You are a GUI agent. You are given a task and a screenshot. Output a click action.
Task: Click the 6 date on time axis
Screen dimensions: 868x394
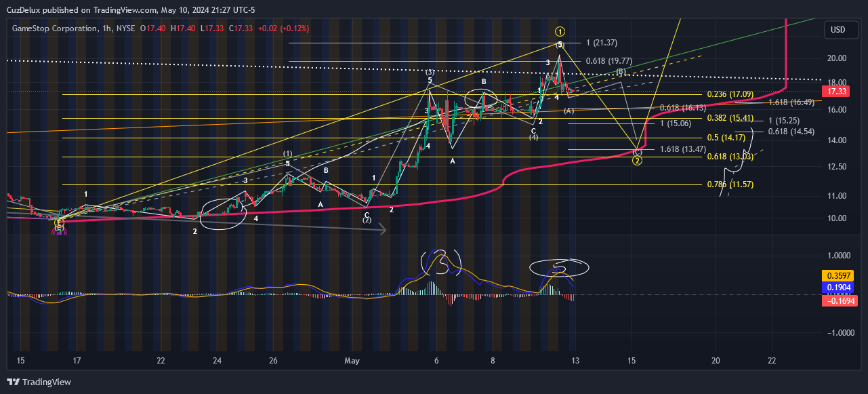click(437, 361)
